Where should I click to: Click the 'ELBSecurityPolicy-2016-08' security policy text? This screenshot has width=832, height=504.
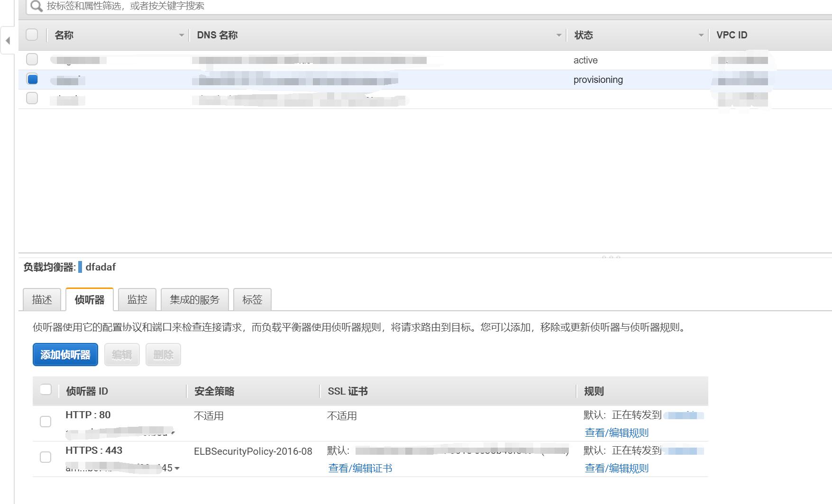pyautogui.click(x=253, y=451)
